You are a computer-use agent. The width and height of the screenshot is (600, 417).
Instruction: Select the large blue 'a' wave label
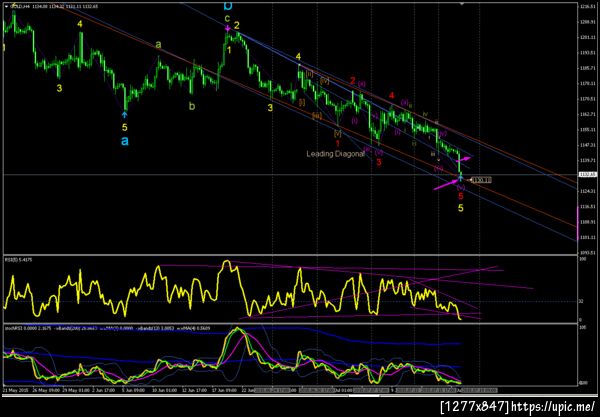pyautogui.click(x=125, y=141)
